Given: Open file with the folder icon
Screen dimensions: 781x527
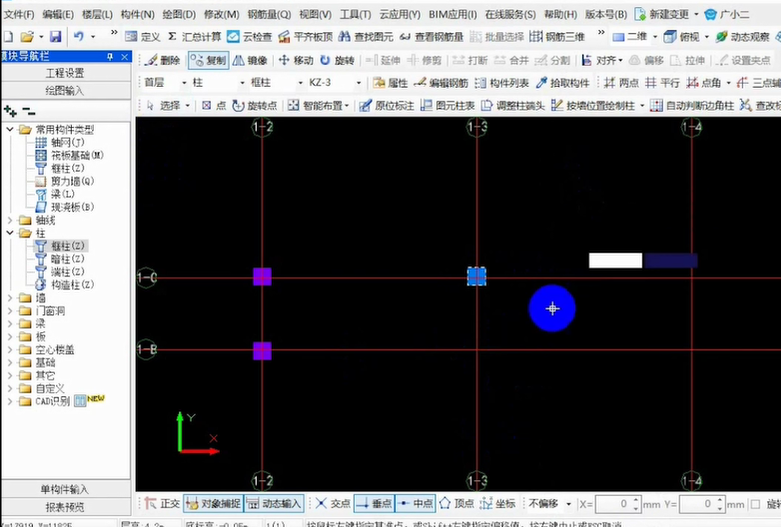Looking at the screenshot, I should [27, 36].
